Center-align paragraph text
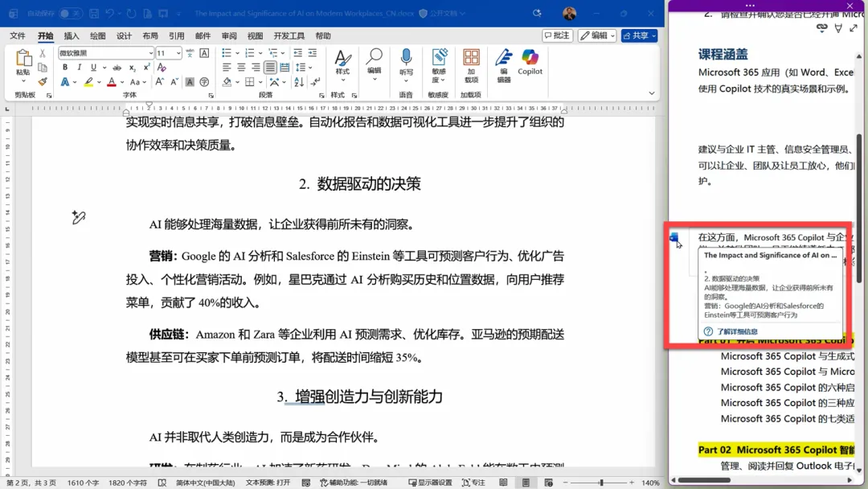This screenshot has height=489, width=868. point(241,68)
